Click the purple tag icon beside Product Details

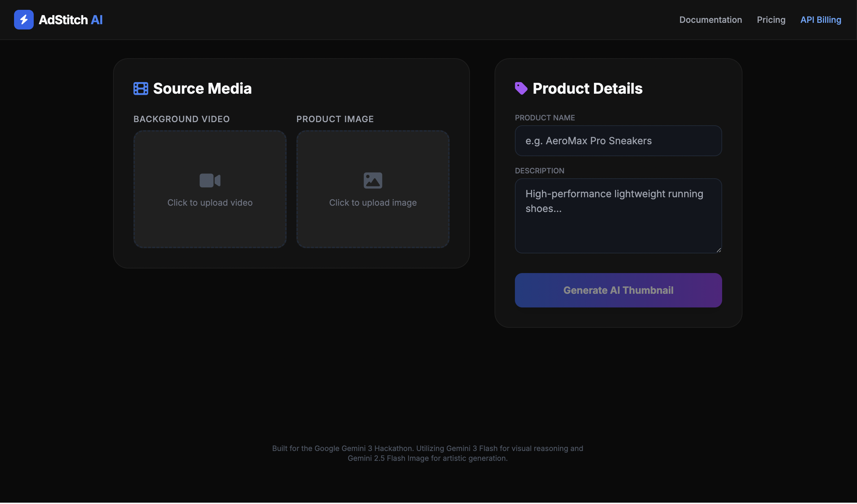[521, 88]
